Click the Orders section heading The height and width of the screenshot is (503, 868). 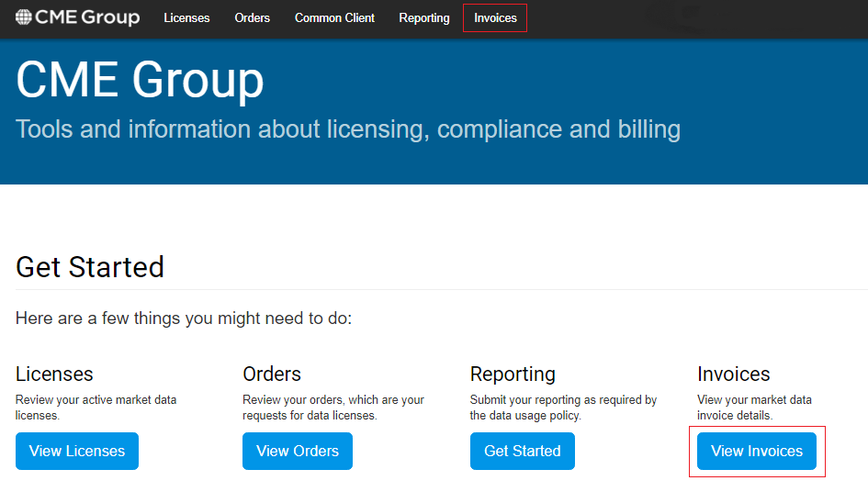pos(272,374)
